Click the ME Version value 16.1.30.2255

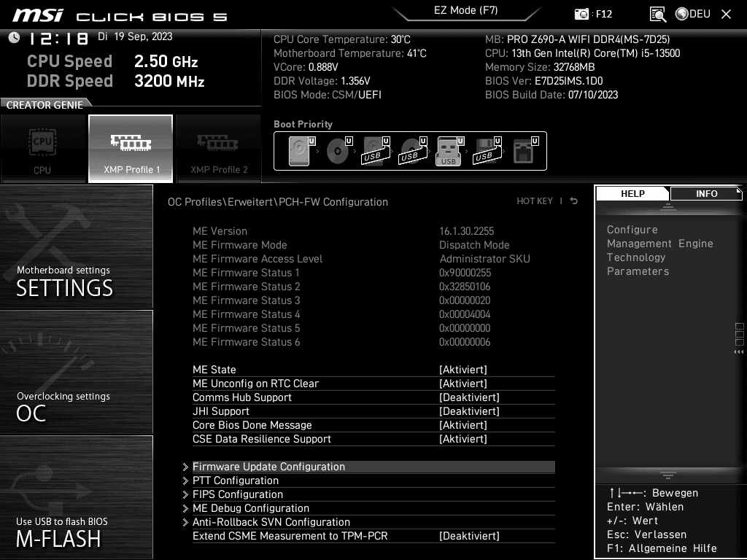pyautogui.click(x=466, y=231)
